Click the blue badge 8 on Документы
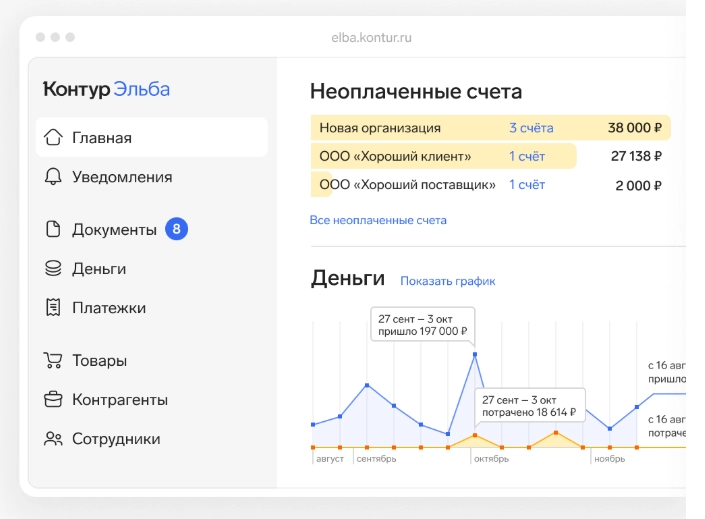The height and width of the screenshot is (519, 705). point(176,229)
